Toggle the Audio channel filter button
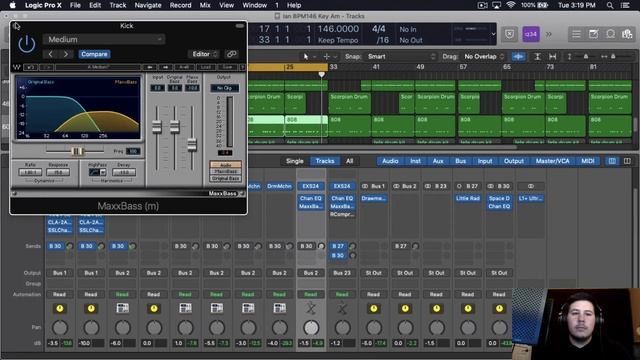The height and width of the screenshot is (360, 640). (x=390, y=161)
